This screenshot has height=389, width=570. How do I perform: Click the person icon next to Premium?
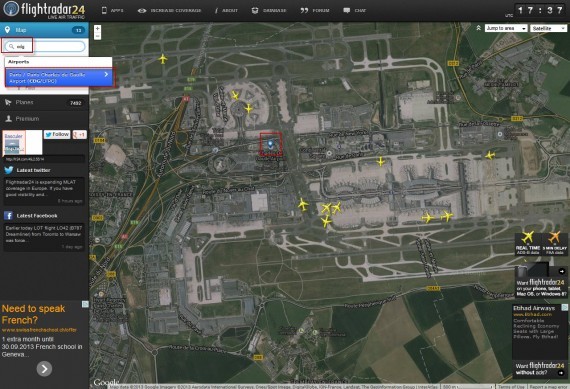click(x=8, y=119)
